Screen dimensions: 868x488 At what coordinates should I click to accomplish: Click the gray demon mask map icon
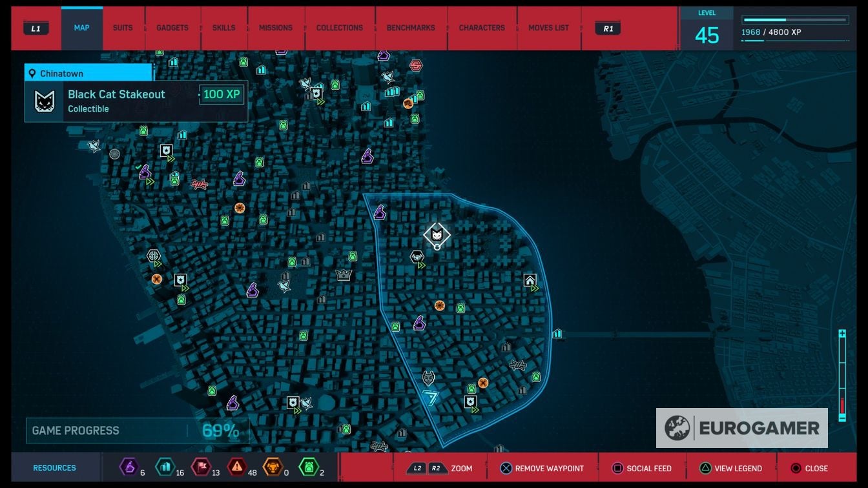pyautogui.click(x=428, y=378)
